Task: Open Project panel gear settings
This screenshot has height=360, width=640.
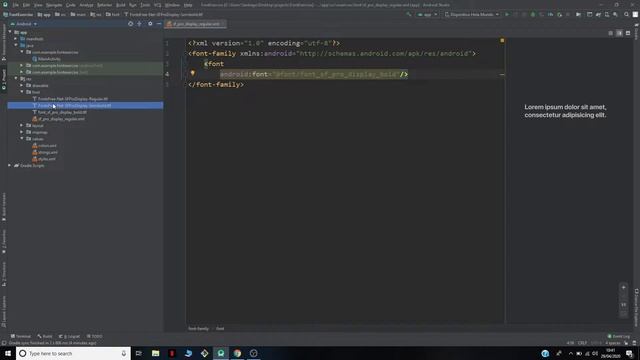Action: tap(150, 24)
